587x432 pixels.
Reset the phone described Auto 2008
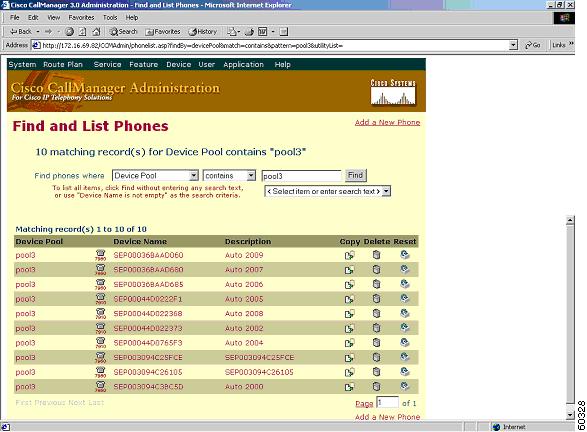(405, 313)
